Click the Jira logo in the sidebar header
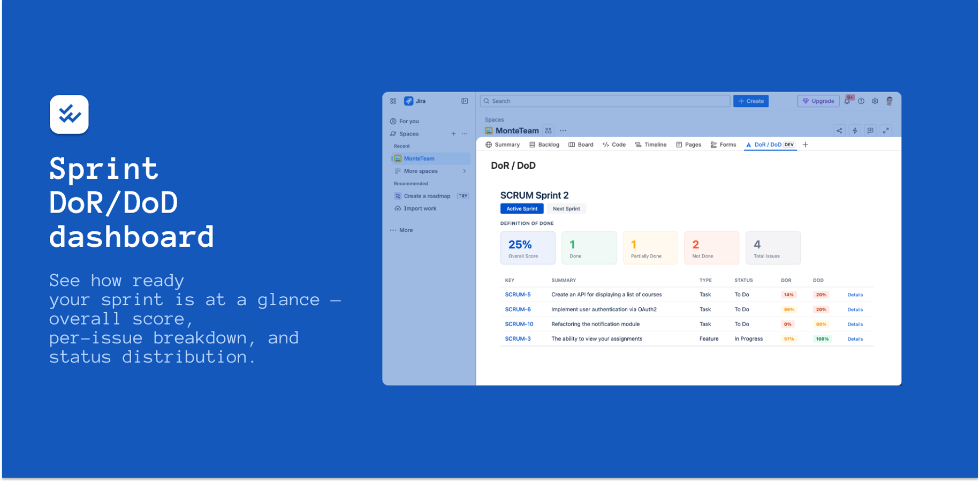Screen dimensions: 980x482 point(408,101)
